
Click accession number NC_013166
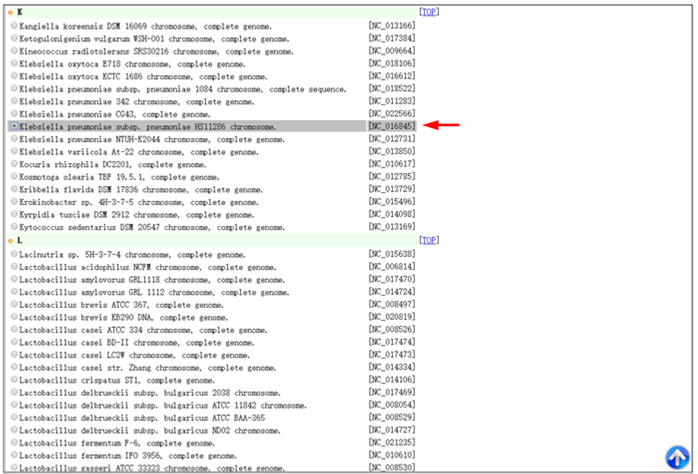pos(391,25)
